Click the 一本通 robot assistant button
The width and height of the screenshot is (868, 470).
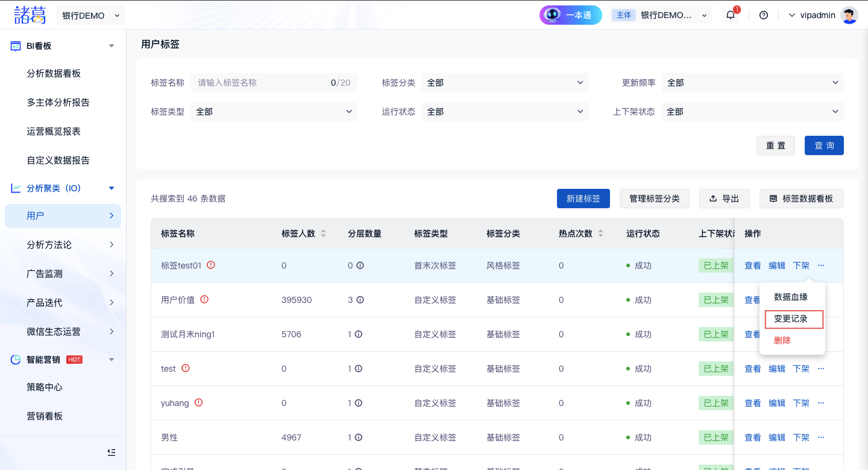[x=570, y=15]
